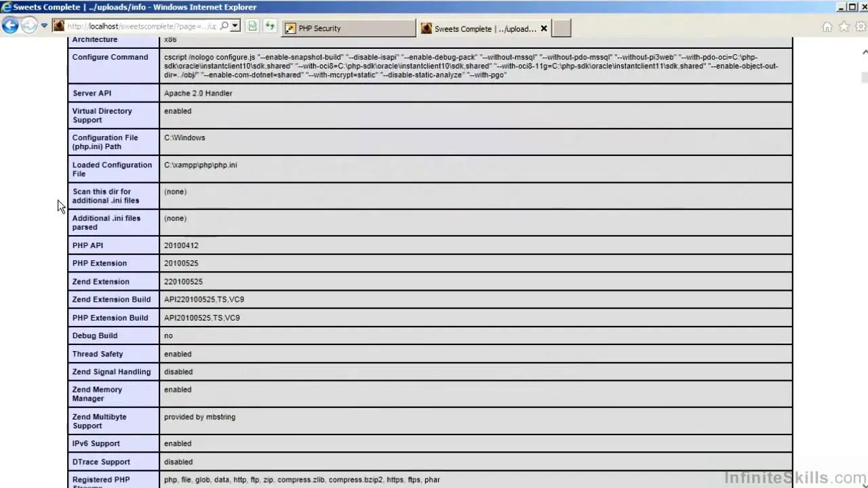Viewport: 868px width, 488px height.
Task: Open a new blank tab
Action: pos(561,28)
